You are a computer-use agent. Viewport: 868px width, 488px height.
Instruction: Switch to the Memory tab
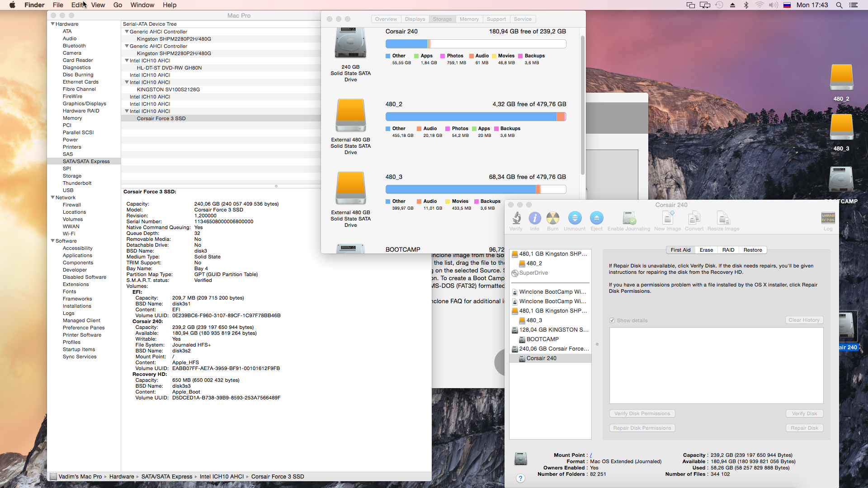(469, 19)
